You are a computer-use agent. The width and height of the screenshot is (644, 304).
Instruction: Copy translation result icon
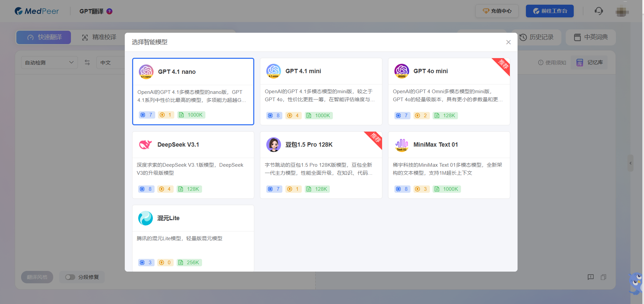604,277
